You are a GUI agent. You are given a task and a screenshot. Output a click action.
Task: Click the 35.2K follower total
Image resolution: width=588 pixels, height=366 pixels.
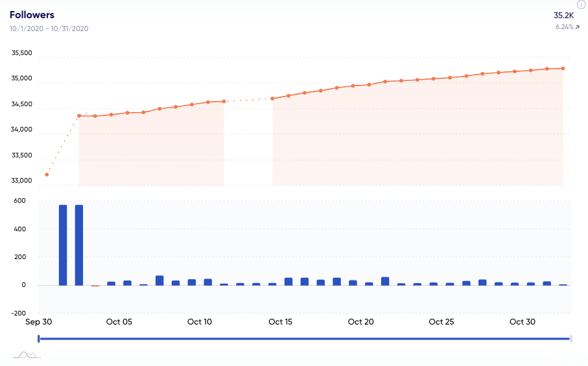pos(564,15)
